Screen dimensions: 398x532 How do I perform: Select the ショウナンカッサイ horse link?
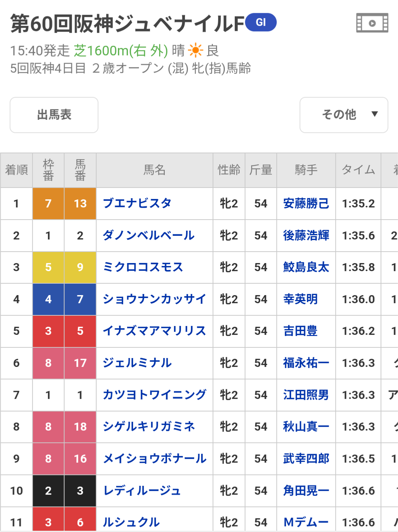pos(154,299)
